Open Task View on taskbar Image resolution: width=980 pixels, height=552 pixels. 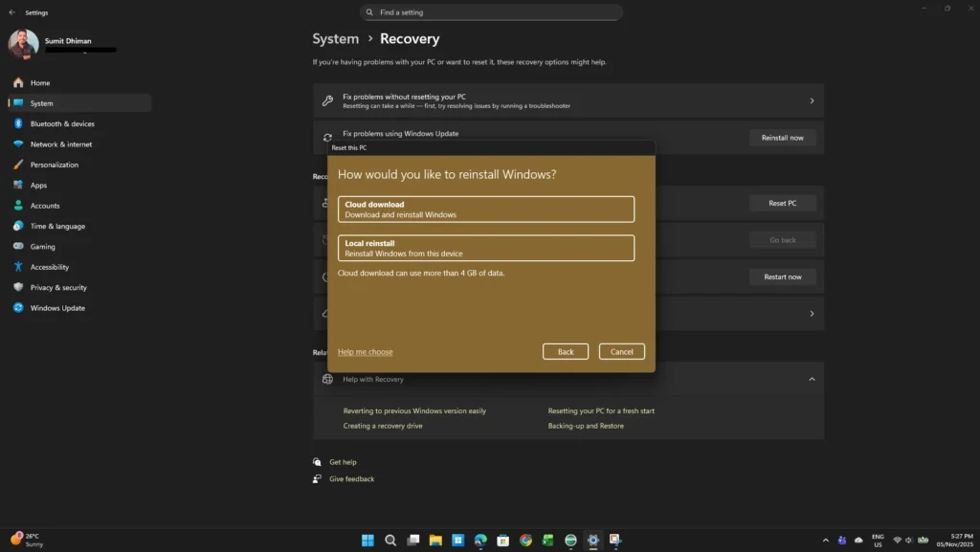(x=412, y=541)
